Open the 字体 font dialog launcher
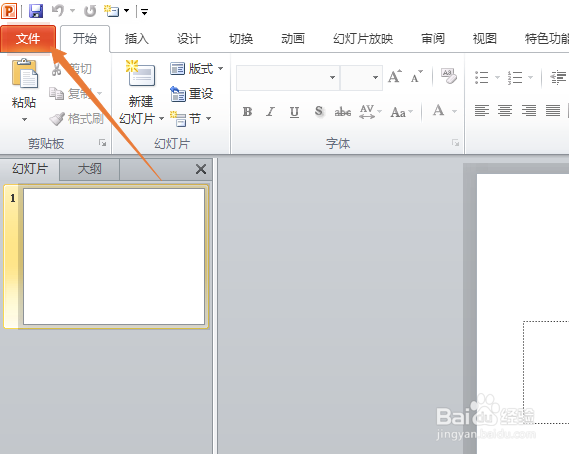The height and width of the screenshot is (454, 569). 455,143
